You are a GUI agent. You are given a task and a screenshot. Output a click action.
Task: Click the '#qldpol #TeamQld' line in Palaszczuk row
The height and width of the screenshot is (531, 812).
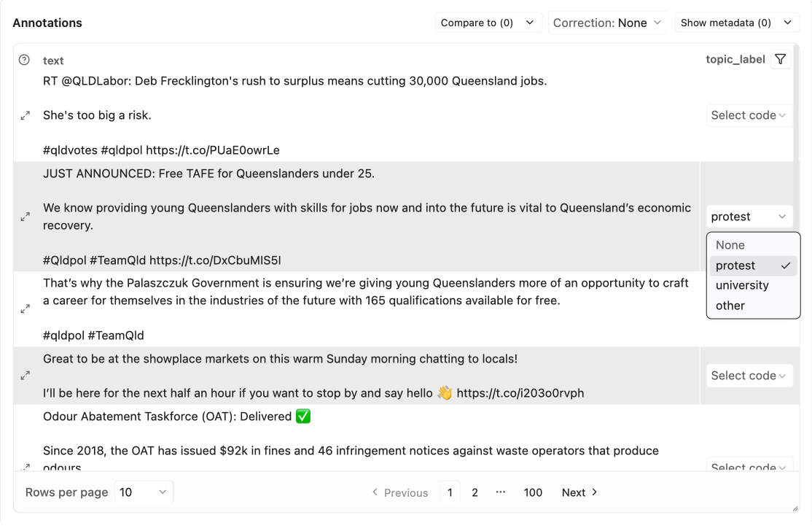point(94,336)
